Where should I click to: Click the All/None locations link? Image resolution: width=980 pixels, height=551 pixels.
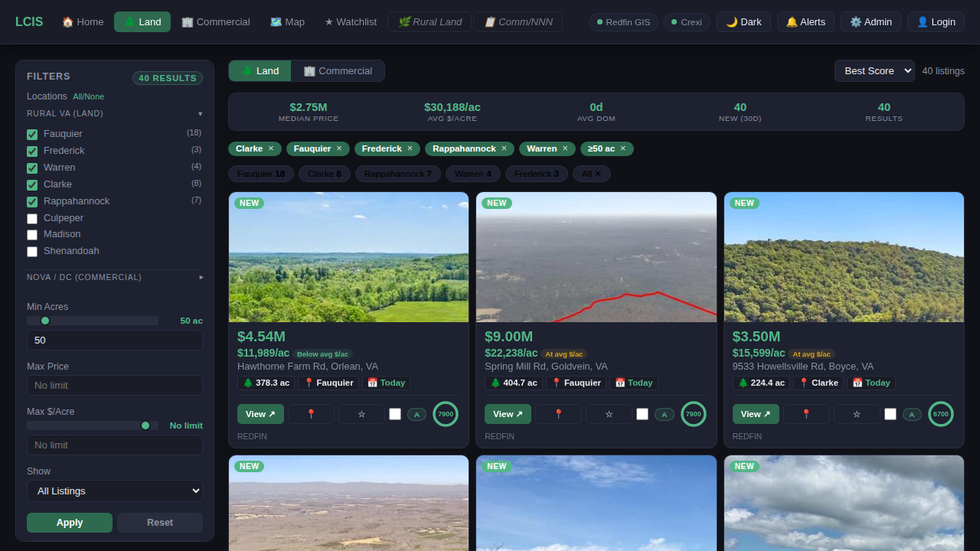click(89, 96)
